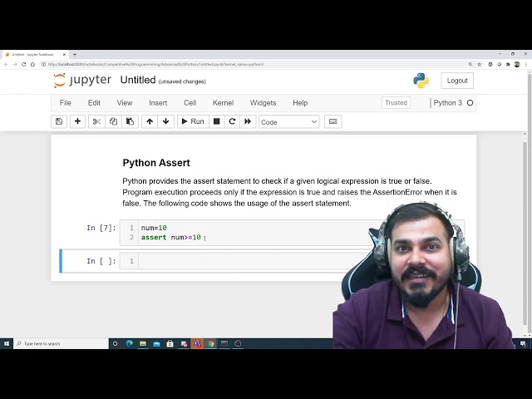Click the kernel idle circle indicator
This screenshot has width=532, height=399.
click(470, 103)
